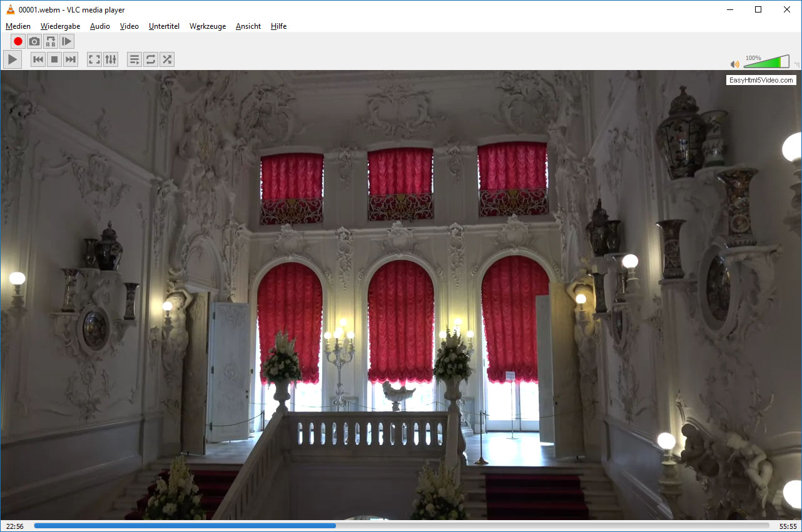This screenshot has height=532, width=802.
Task: Take a video snapshot with camera icon
Action: tap(34, 42)
